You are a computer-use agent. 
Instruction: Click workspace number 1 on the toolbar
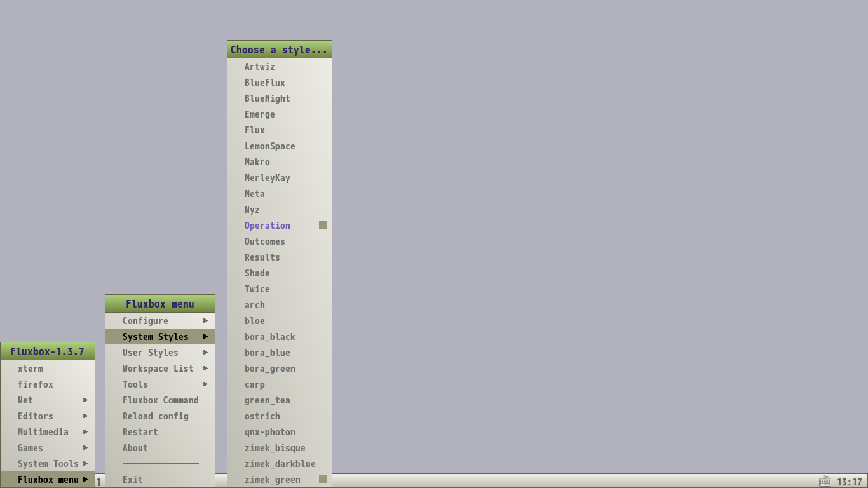98,482
